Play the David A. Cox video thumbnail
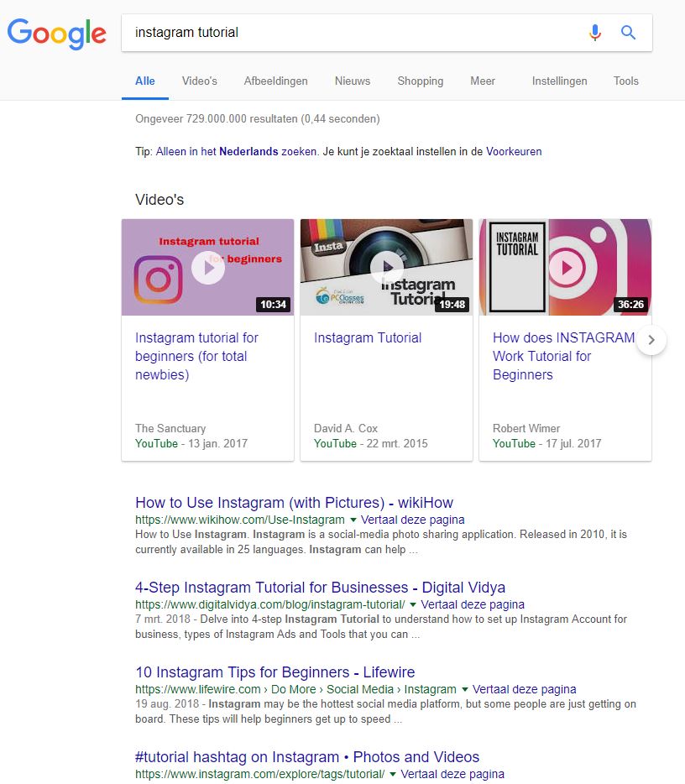Image resolution: width=685 pixels, height=784 pixels. pyautogui.click(x=386, y=268)
